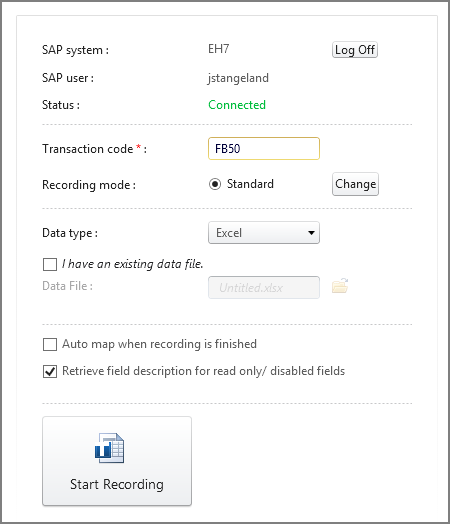
Task: Click the 'SAP user :' label
Action: coord(68,78)
